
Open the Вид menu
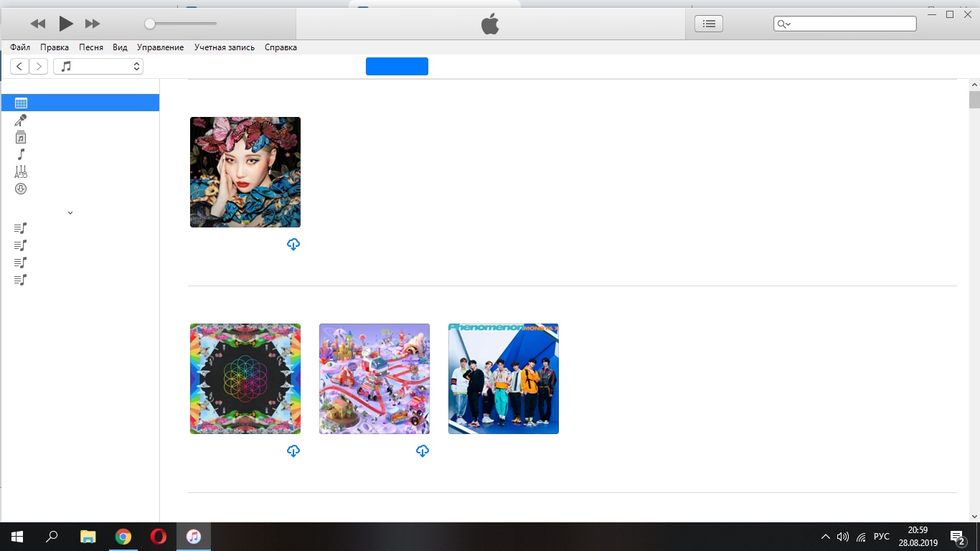click(120, 47)
